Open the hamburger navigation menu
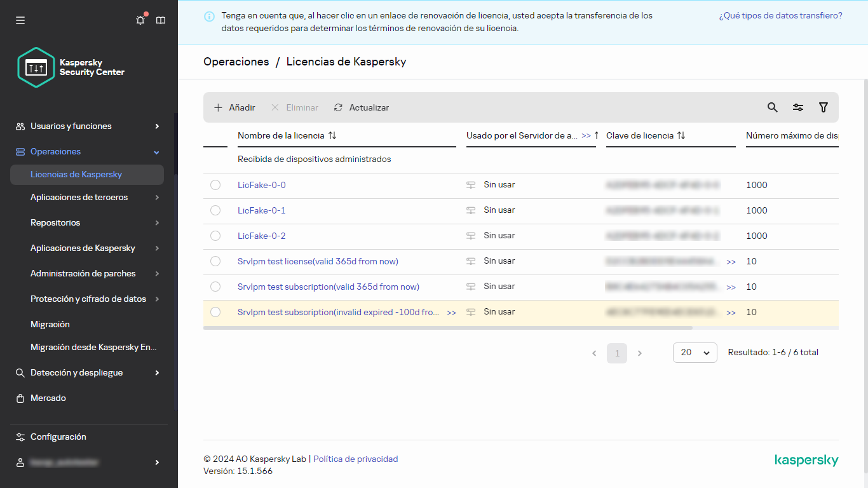 [20, 20]
